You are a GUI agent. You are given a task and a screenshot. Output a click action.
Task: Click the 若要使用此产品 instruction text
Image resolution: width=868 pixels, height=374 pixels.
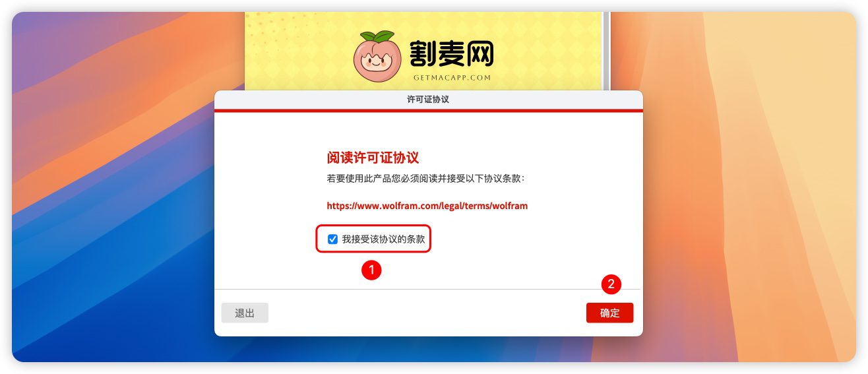(425, 179)
